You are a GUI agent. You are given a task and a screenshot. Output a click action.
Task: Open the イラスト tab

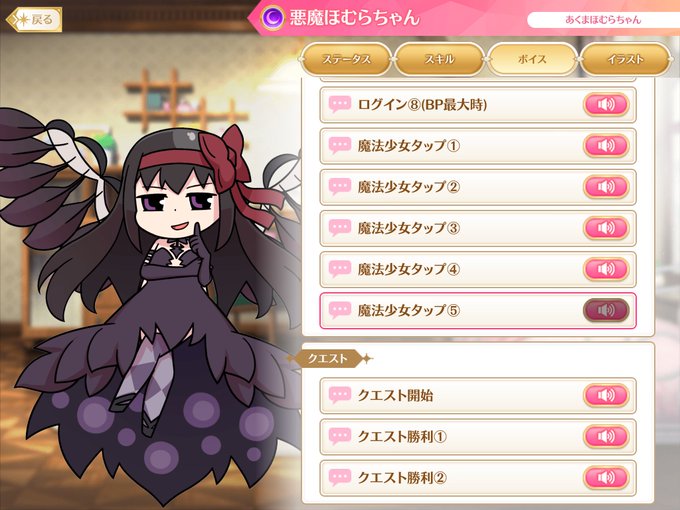(625, 59)
